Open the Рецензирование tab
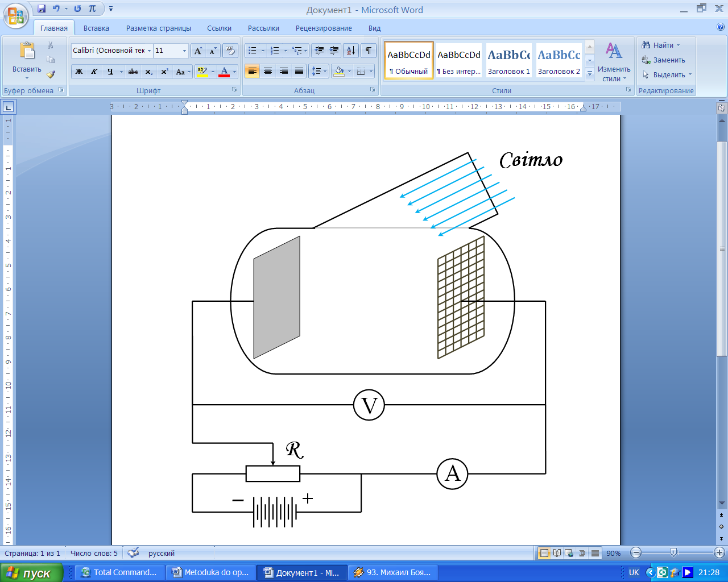 pyautogui.click(x=324, y=28)
